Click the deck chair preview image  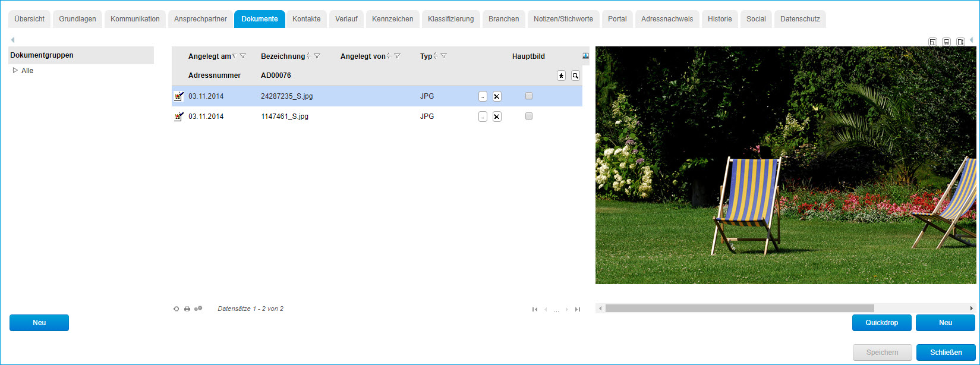[786, 165]
